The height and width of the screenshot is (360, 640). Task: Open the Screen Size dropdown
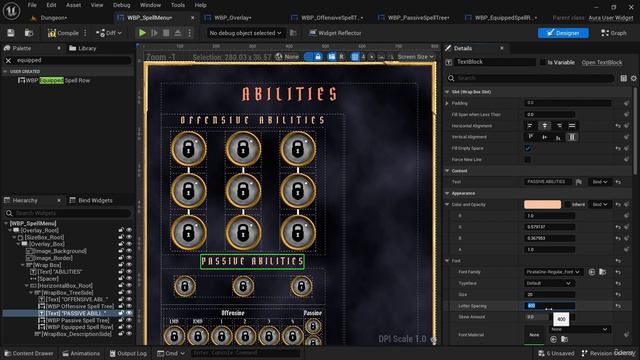click(416, 57)
